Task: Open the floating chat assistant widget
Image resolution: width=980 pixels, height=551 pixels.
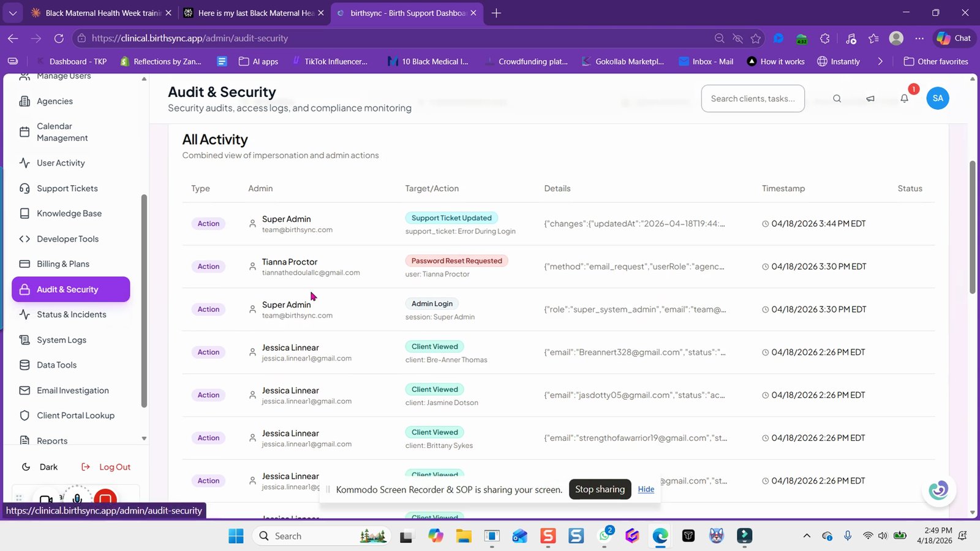Action: [938, 490]
